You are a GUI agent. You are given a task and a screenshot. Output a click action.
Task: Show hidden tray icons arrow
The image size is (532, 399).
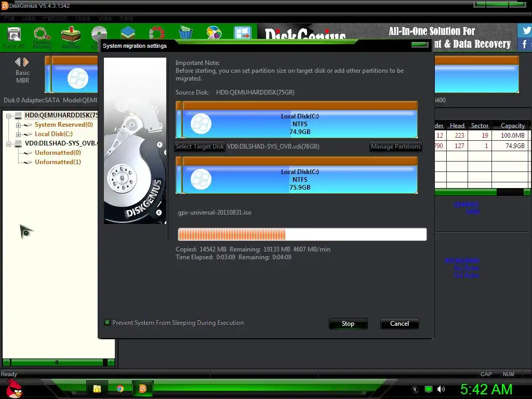(x=415, y=390)
